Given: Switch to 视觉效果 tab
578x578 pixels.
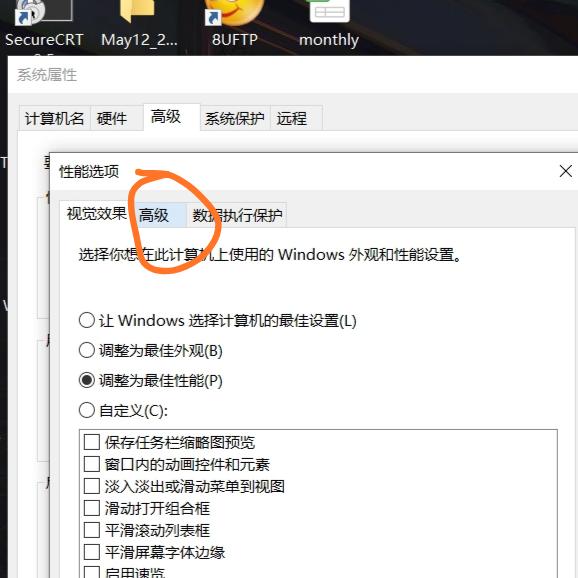Looking at the screenshot, I should [96, 213].
